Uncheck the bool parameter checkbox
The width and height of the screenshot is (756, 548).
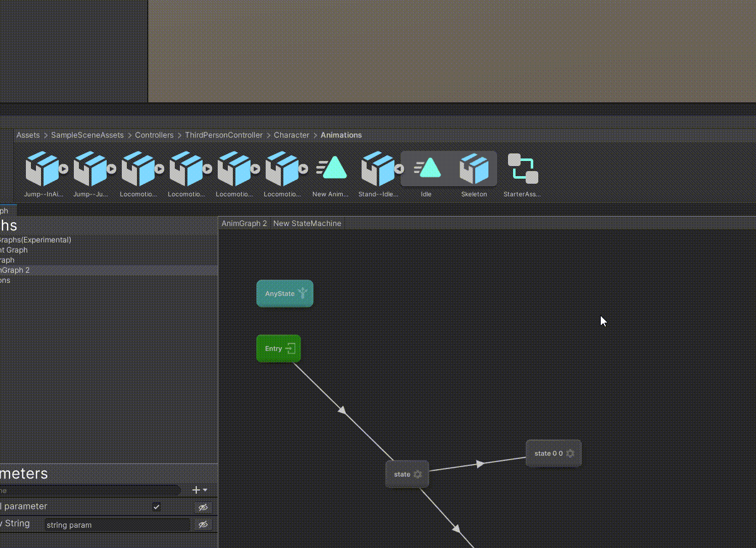157,507
